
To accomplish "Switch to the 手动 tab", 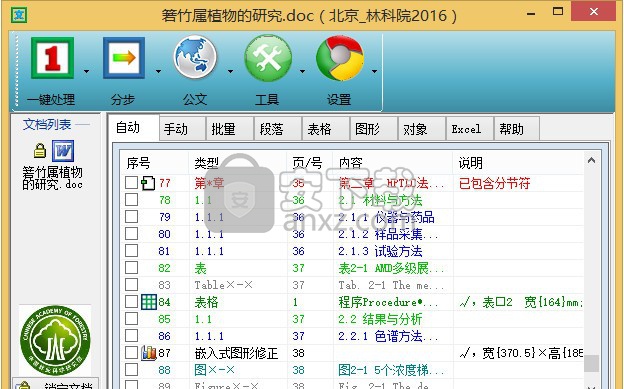I will [182, 129].
